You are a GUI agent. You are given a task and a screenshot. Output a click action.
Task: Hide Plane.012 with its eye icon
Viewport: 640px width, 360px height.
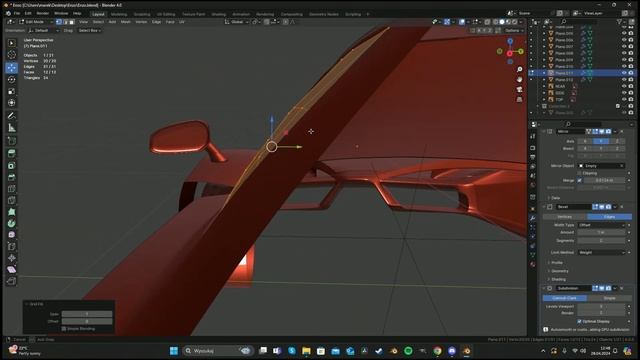(624, 79)
